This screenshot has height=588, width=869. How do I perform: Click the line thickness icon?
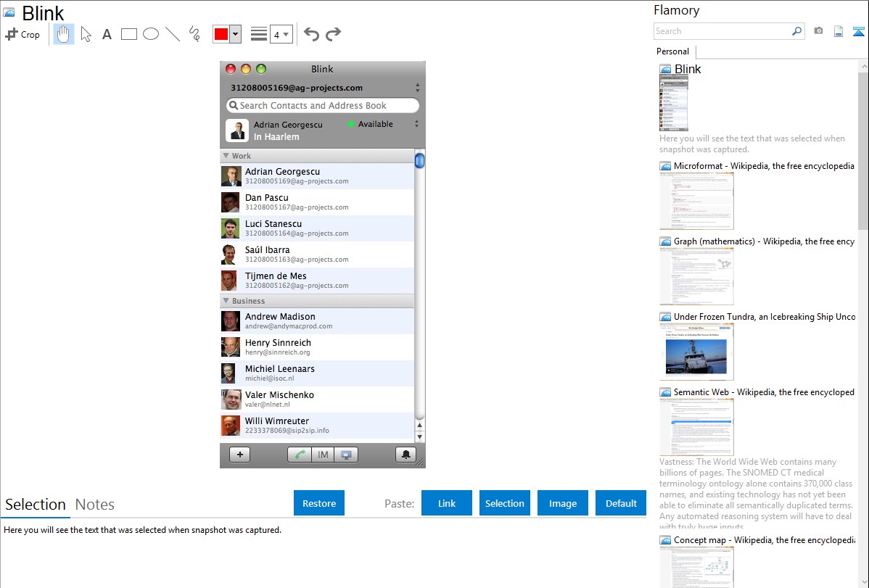[x=259, y=34]
